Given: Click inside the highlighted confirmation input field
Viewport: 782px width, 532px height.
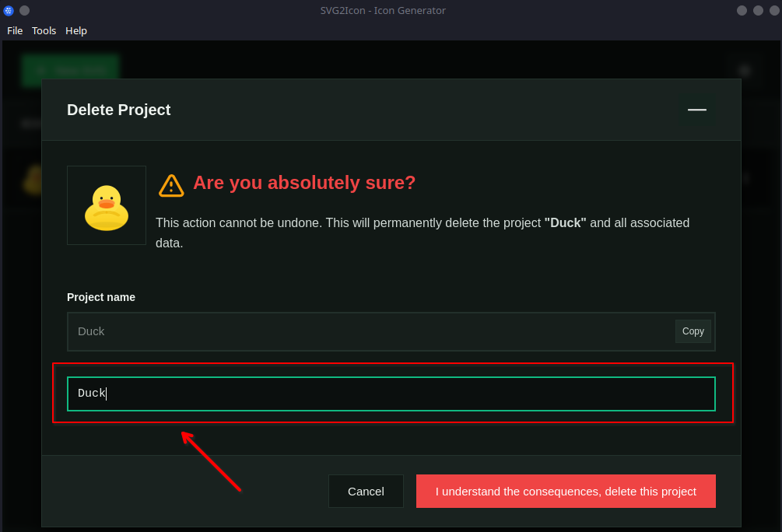Looking at the screenshot, I should point(391,393).
